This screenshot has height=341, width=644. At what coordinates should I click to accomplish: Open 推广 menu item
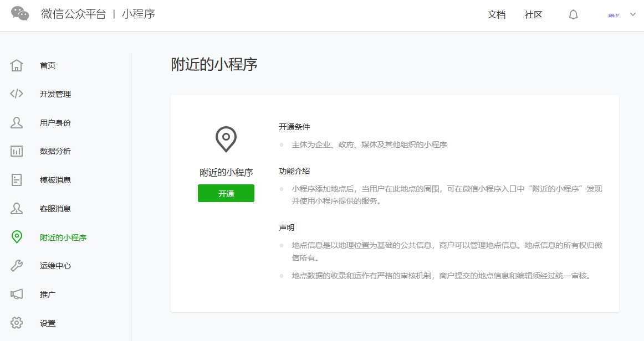click(x=48, y=294)
